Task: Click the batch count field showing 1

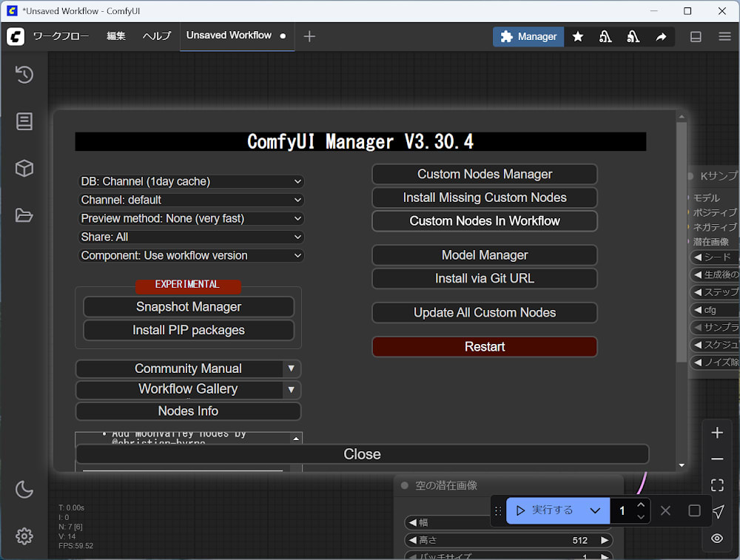Action: [x=622, y=510]
